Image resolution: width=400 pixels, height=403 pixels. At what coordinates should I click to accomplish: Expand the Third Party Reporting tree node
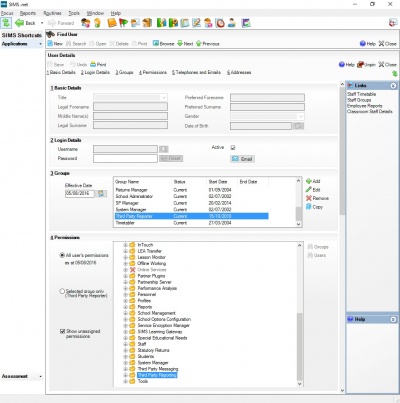[125, 375]
